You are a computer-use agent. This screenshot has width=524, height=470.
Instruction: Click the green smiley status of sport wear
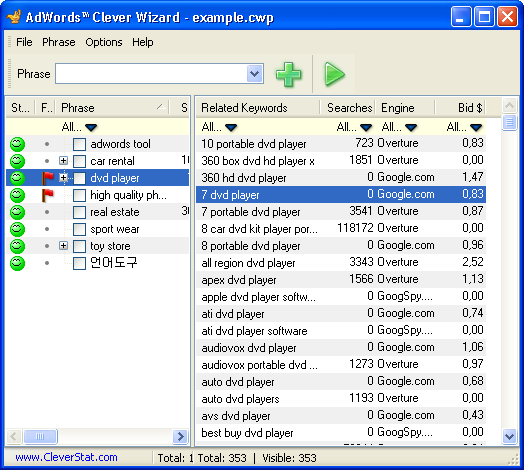click(x=17, y=229)
